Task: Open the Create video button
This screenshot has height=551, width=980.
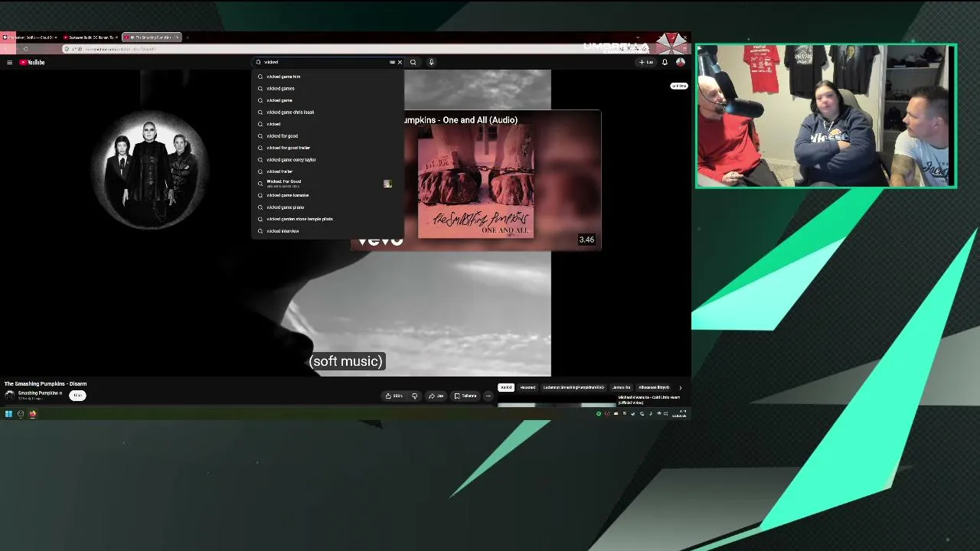Action: click(646, 62)
